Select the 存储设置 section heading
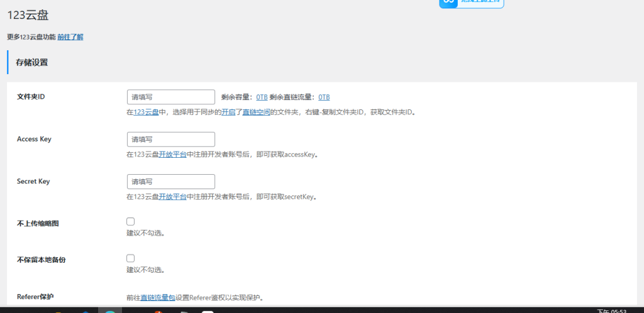 [31, 62]
